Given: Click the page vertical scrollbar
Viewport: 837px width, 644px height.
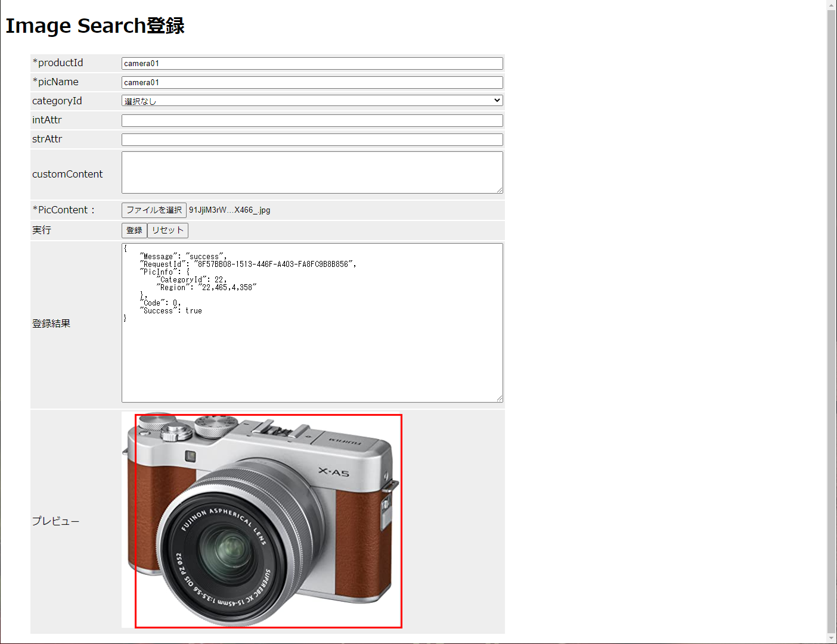Looking at the screenshot, I should [832, 322].
